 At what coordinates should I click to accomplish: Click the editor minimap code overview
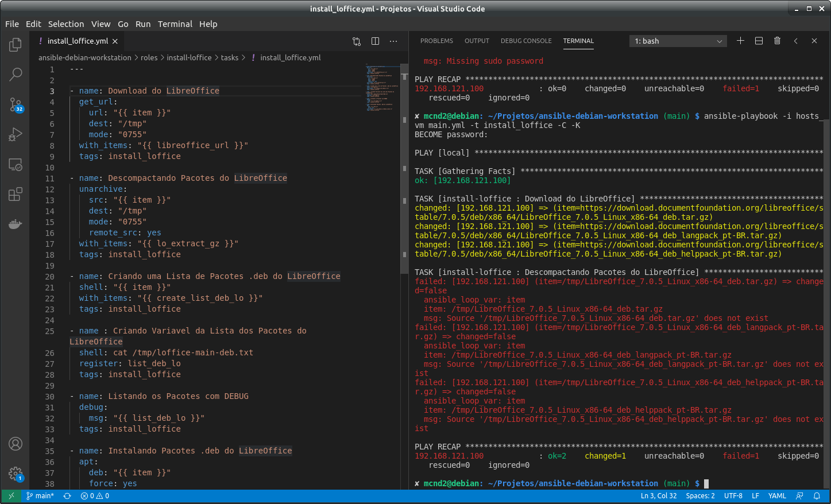pos(381,88)
